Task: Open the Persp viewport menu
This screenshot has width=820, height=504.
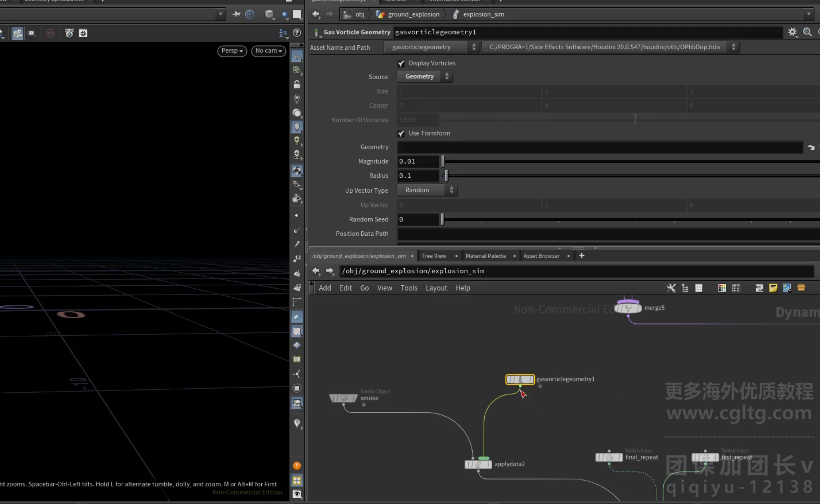Action: click(232, 51)
